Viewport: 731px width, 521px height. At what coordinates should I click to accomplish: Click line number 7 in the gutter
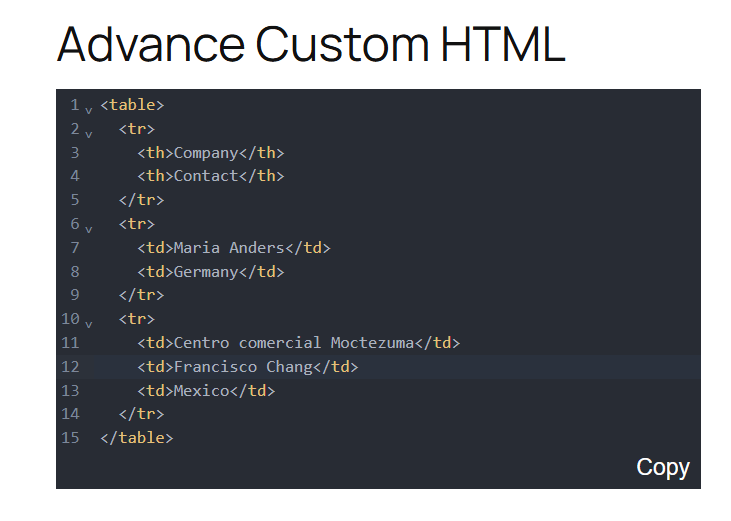point(75,248)
